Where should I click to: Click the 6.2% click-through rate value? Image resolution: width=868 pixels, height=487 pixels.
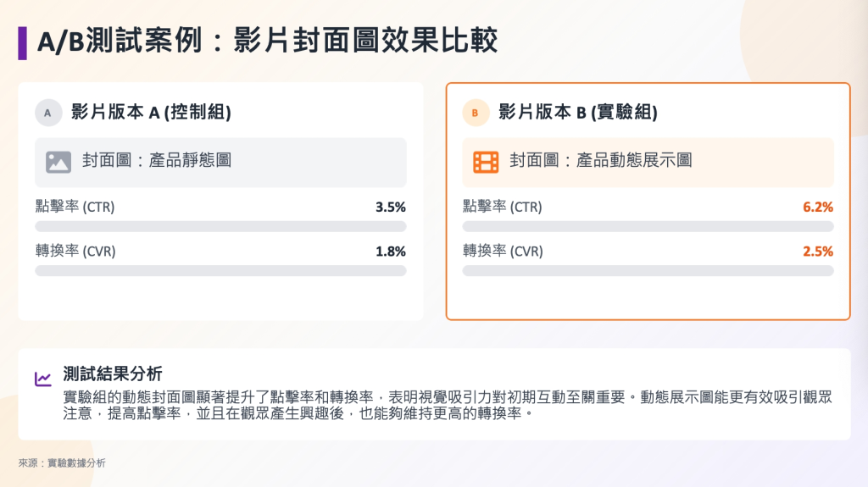[x=818, y=207]
